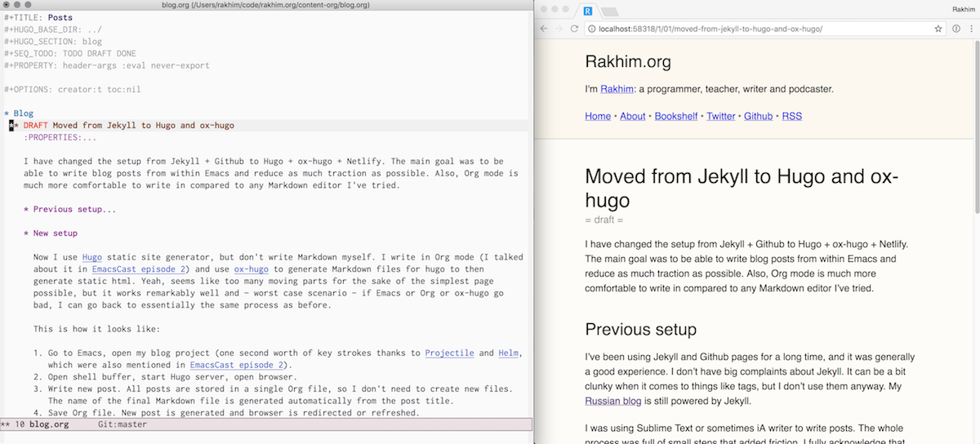Viewport: 980px width, 444px height.
Task: Select the browser tab with R favicon
Action: [588, 11]
